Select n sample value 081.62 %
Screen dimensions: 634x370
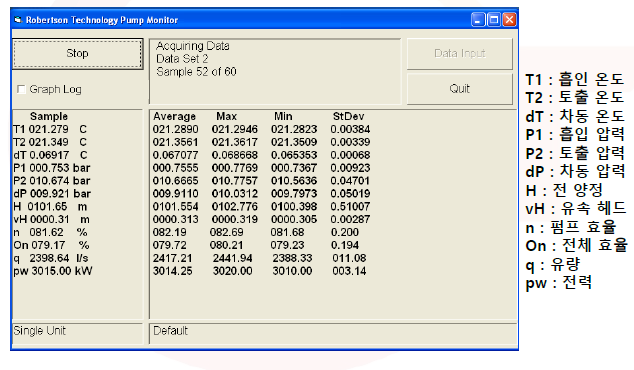[58, 233]
